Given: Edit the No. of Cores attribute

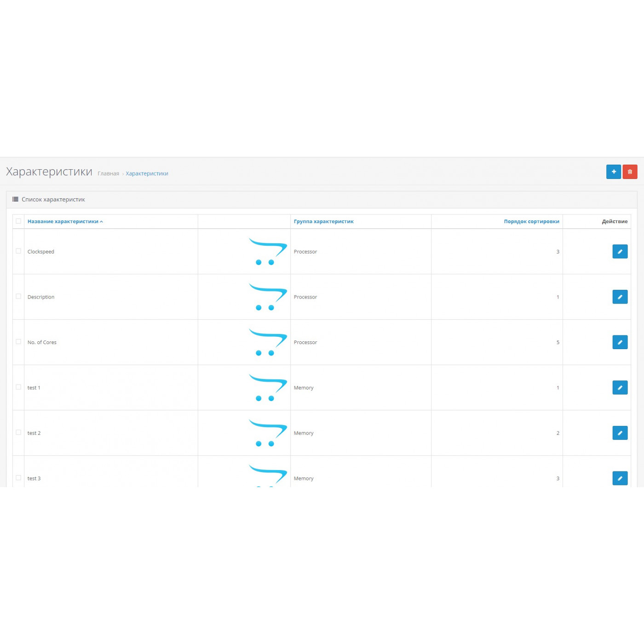Looking at the screenshot, I should (x=620, y=342).
